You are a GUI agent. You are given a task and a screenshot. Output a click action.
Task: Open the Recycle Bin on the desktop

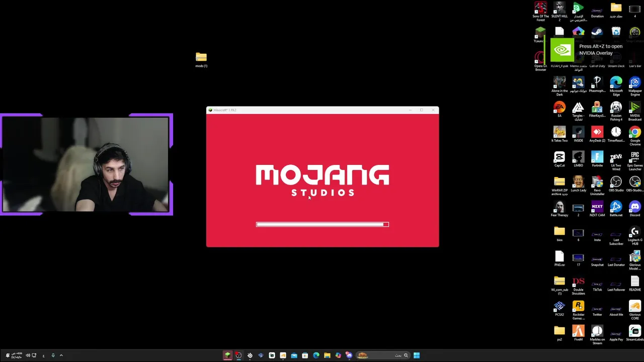(x=616, y=34)
